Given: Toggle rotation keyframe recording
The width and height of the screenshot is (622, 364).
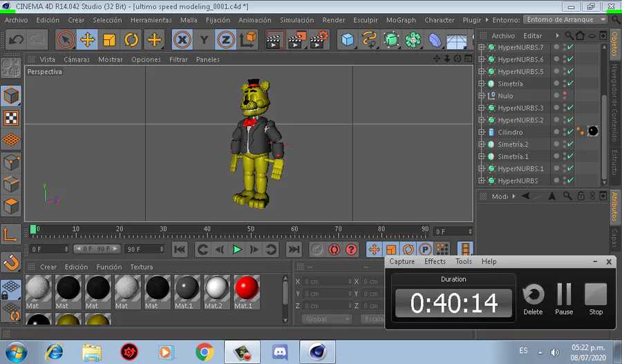Looking at the screenshot, I should click(x=408, y=249).
